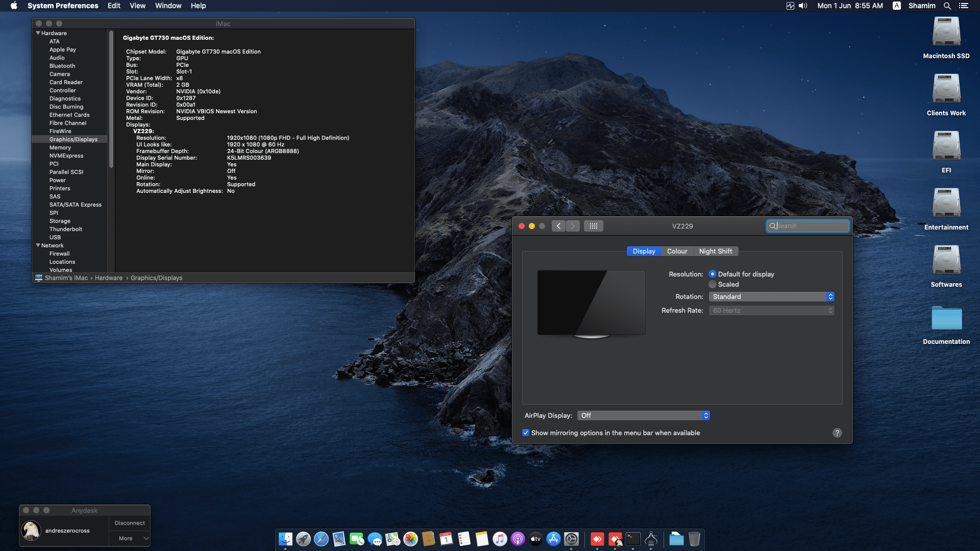Viewport: 980px width, 551px height.
Task: Open Safari from the dock
Action: point(321,539)
